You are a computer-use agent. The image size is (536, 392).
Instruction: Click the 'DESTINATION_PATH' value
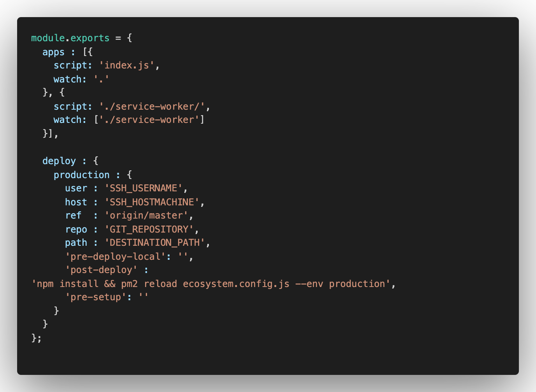click(155, 243)
